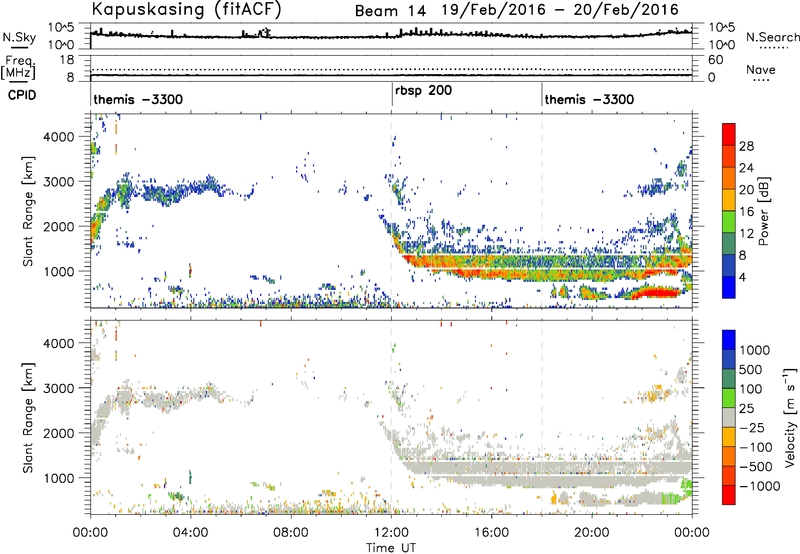Click the yellow 16-20 dB power colorbar segment
The height and width of the screenshot is (554, 800).
729,200
